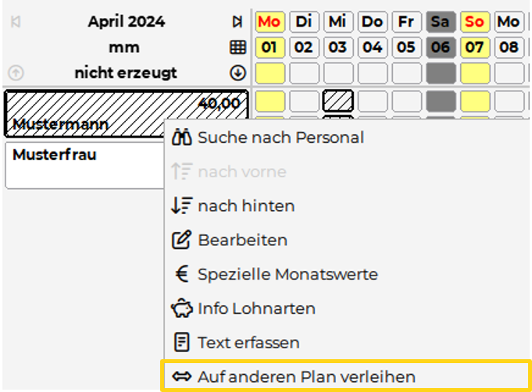
Task: Choose nach hinten menu entry
Action: 245,206
